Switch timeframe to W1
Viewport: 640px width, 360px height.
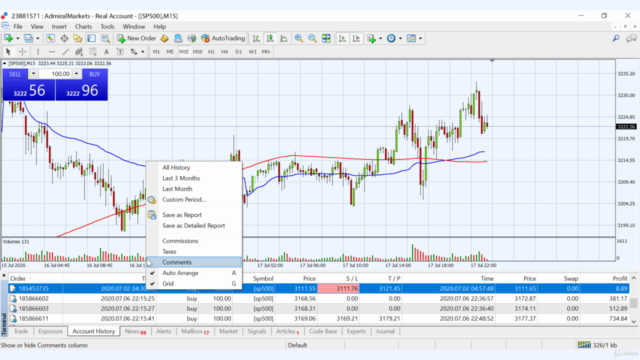(x=253, y=52)
